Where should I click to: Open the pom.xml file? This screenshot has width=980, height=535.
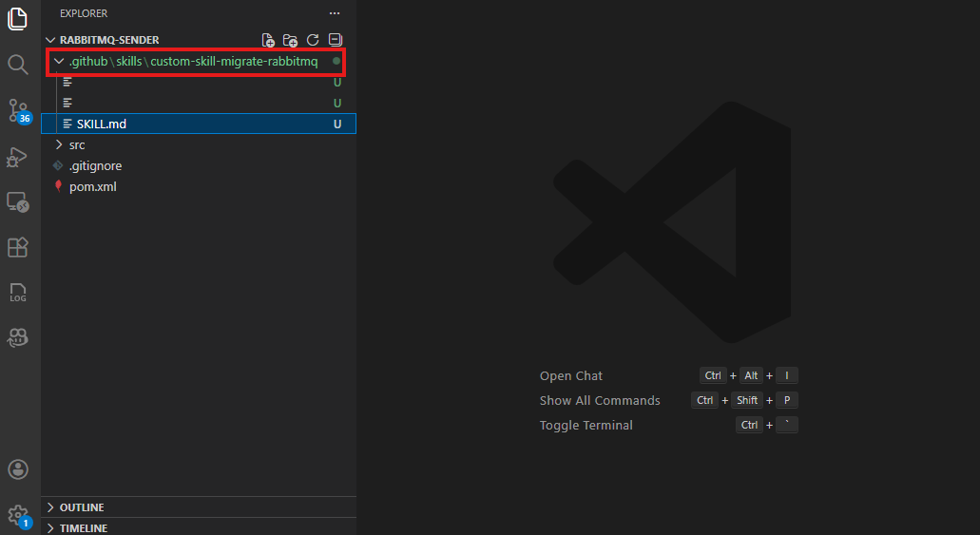tap(93, 187)
